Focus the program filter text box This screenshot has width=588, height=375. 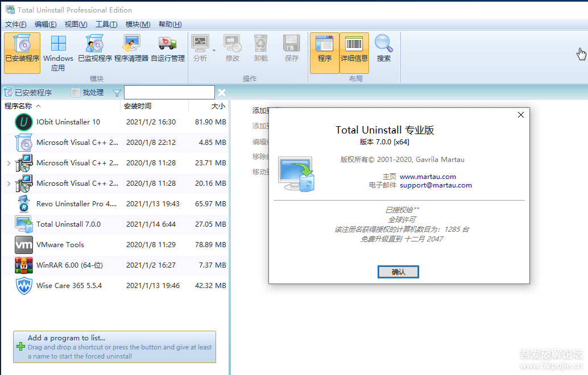[169, 92]
